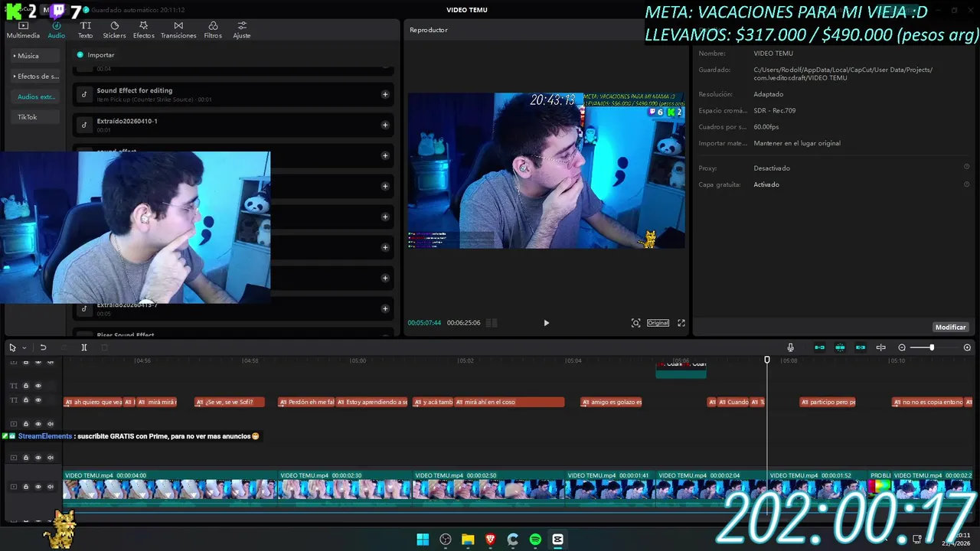Open Brave browser from the taskbar
This screenshot has width=980, height=551.
point(490,540)
